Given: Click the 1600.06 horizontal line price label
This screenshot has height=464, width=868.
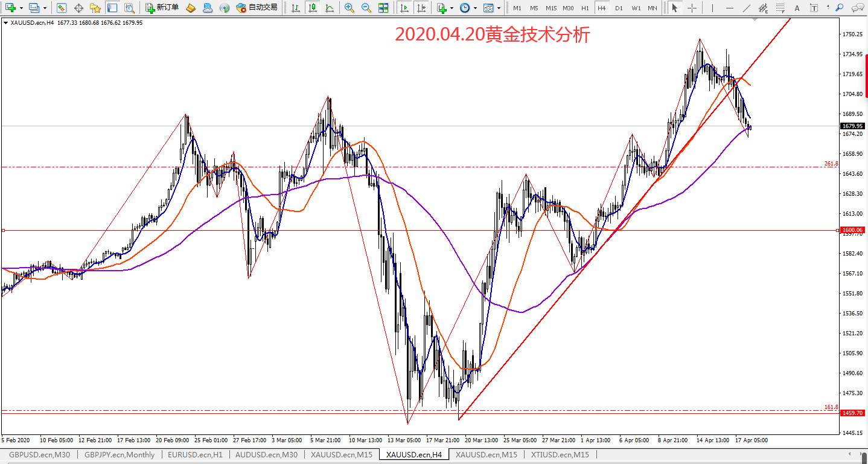Looking at the screenshot, I should click(852, 230).
